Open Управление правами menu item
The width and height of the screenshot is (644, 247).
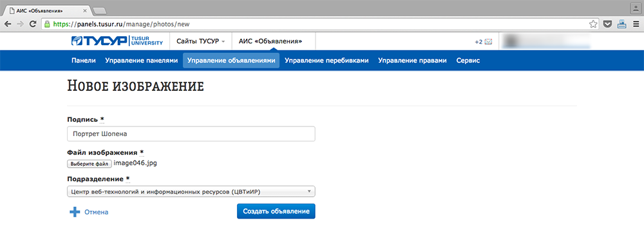point(412,61)
